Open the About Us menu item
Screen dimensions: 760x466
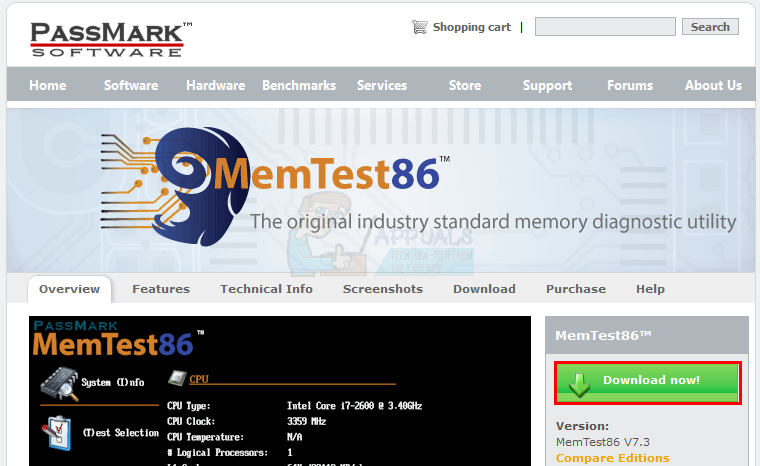[x=713, y=85]
